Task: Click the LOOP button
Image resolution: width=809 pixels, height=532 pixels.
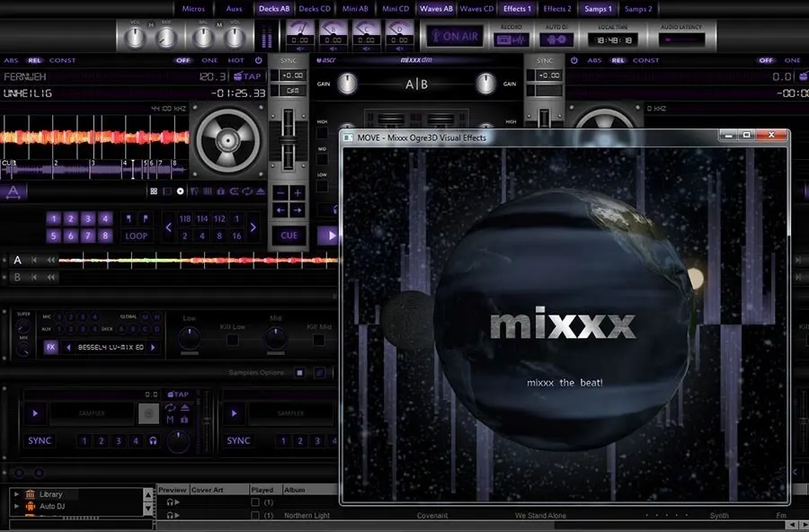Action: tap(137, 235)
